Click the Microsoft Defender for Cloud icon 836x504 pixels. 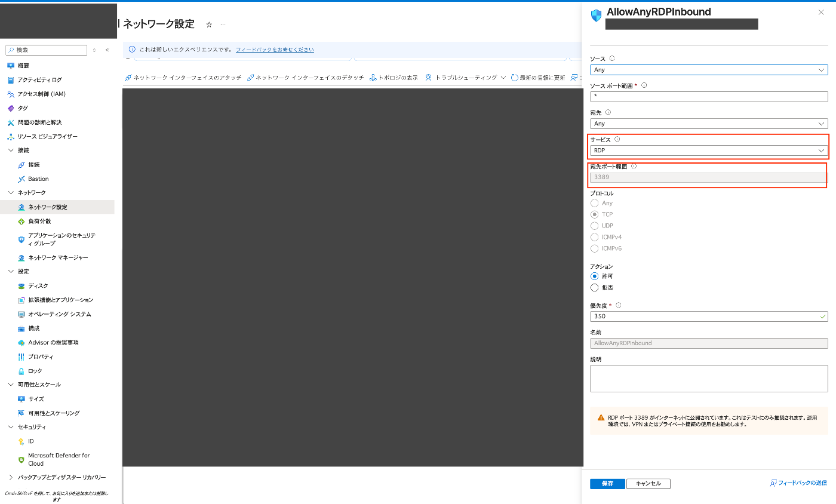[x=21, y=460]
